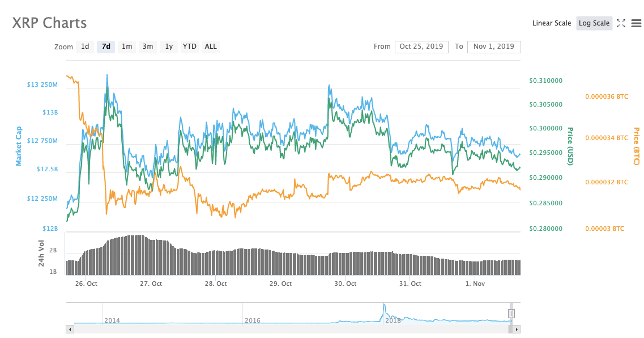Screen dimensions: 644x338
Task: Click the navigator horizontal scrollbar track
Action: click(x=291, y=329)
